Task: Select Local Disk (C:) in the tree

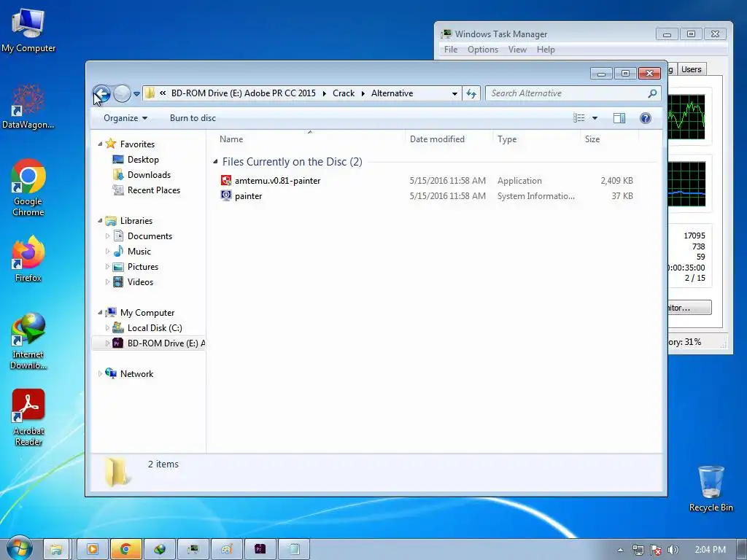Action: click(x=155, y=327)
